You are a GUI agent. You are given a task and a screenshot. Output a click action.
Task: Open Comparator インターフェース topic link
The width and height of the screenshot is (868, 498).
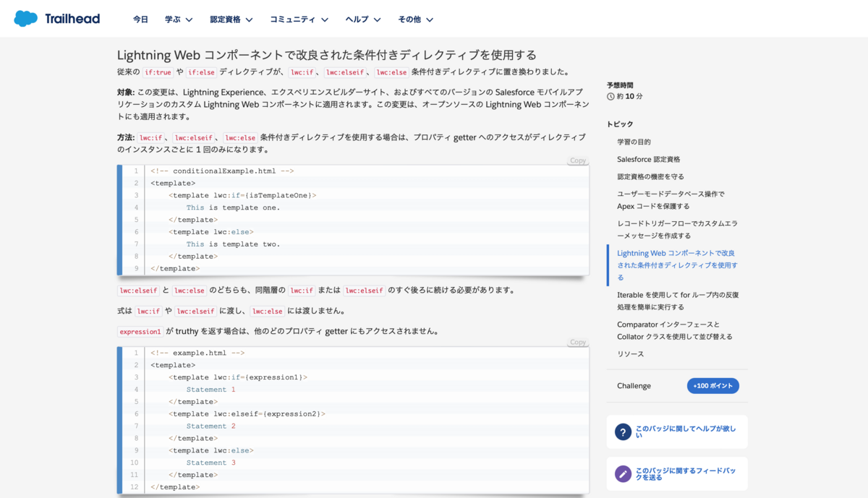(x=675, y=330)
